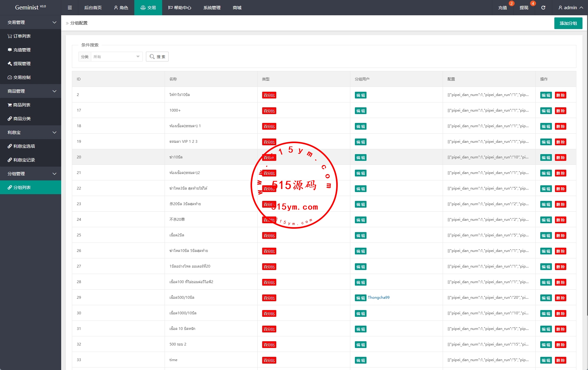Open 充值 notifications with badge
Screen dimensions: 588x370
[x=503, y=8]
